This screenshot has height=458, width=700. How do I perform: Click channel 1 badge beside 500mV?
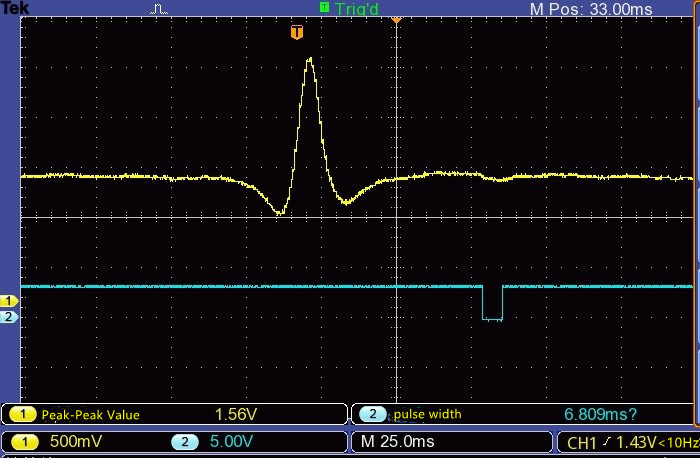24,442
